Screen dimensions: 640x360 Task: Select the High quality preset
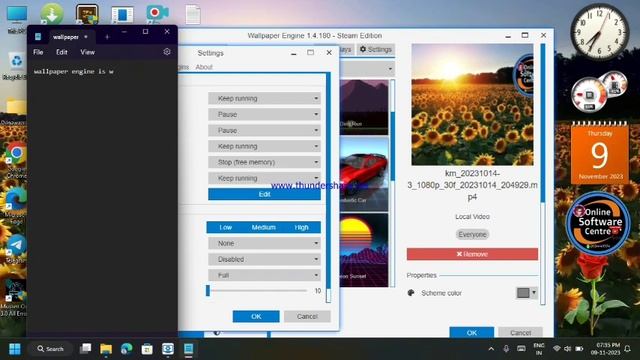301,227
